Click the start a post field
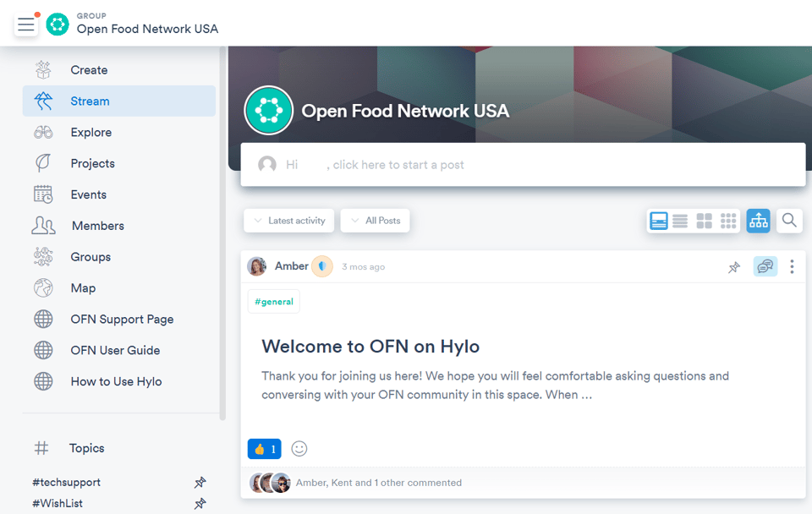The height and width of the screenshot is (514, 812). pyautogui.click(x=523, y=165)
